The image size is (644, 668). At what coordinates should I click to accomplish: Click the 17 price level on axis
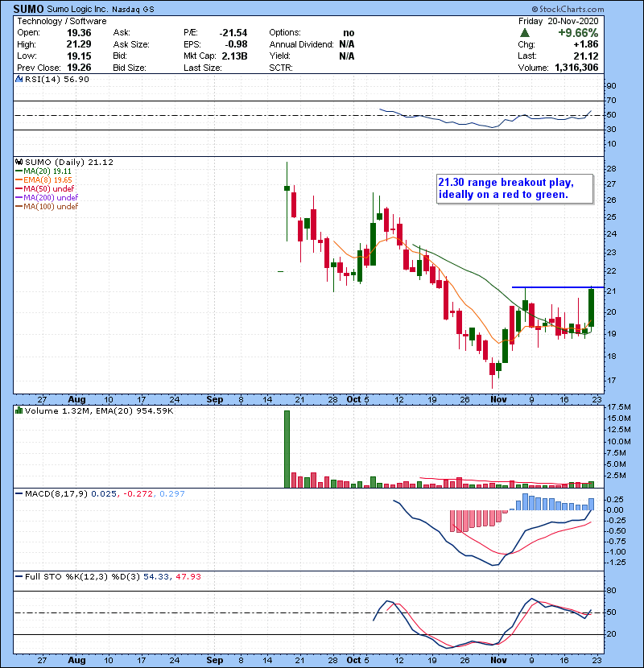pos(611,381)
